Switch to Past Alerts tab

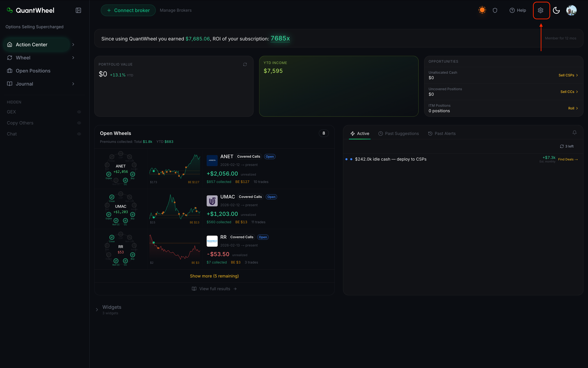(442, 133)
